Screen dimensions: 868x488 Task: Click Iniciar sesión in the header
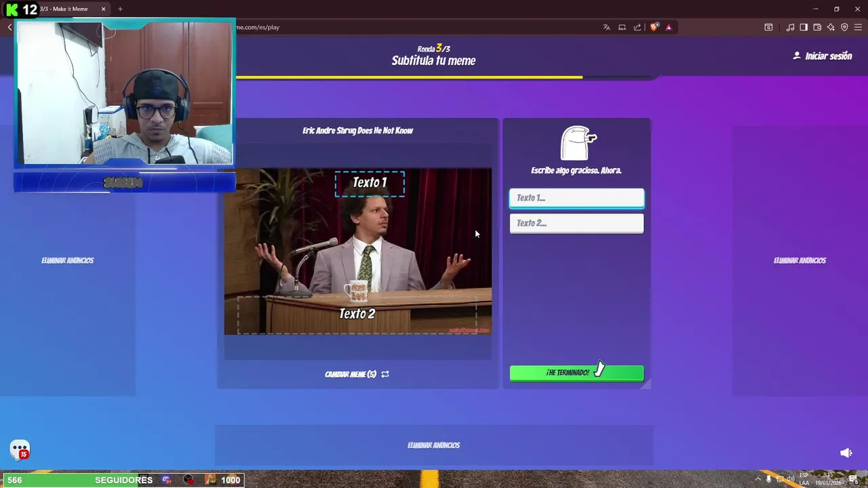point(828,56)
